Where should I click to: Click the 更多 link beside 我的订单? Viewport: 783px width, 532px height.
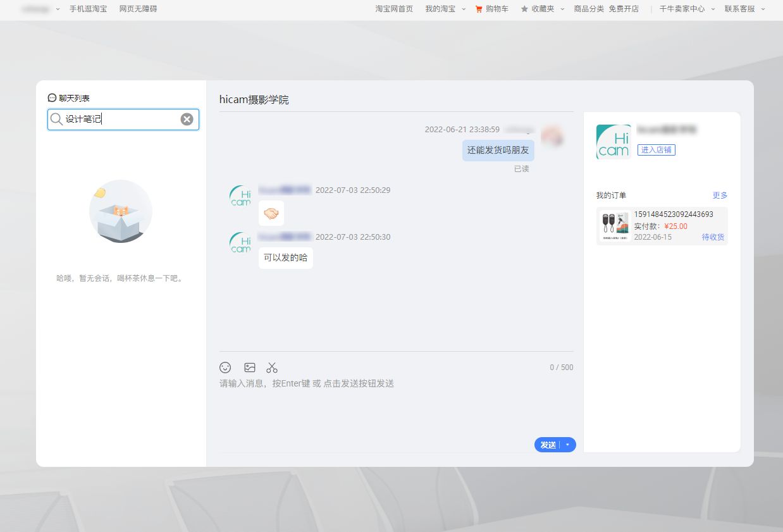[x=720, y=195]
